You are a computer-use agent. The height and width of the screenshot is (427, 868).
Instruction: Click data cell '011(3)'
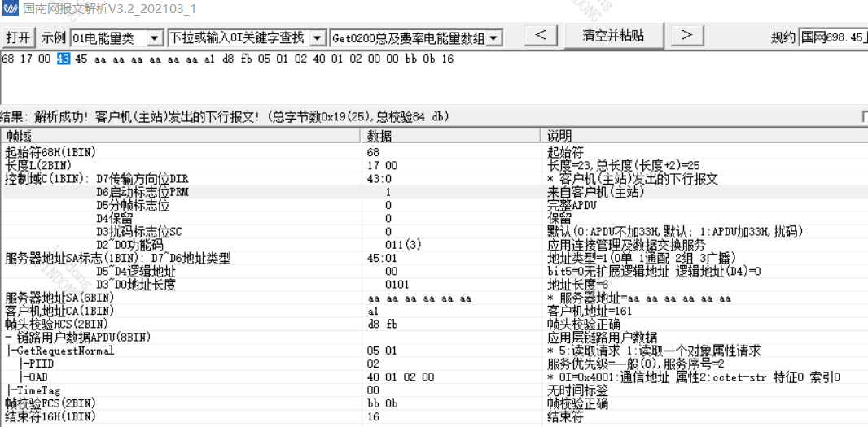point(404,245)
